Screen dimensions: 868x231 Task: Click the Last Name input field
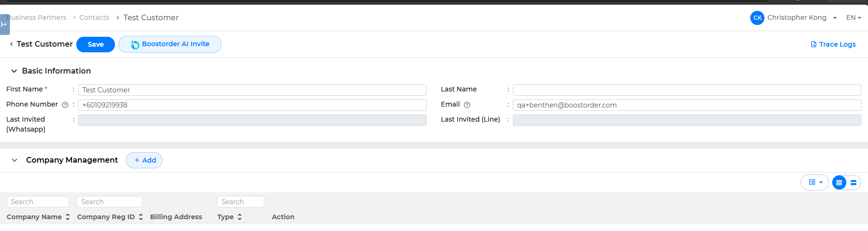[x=687, y=90]
